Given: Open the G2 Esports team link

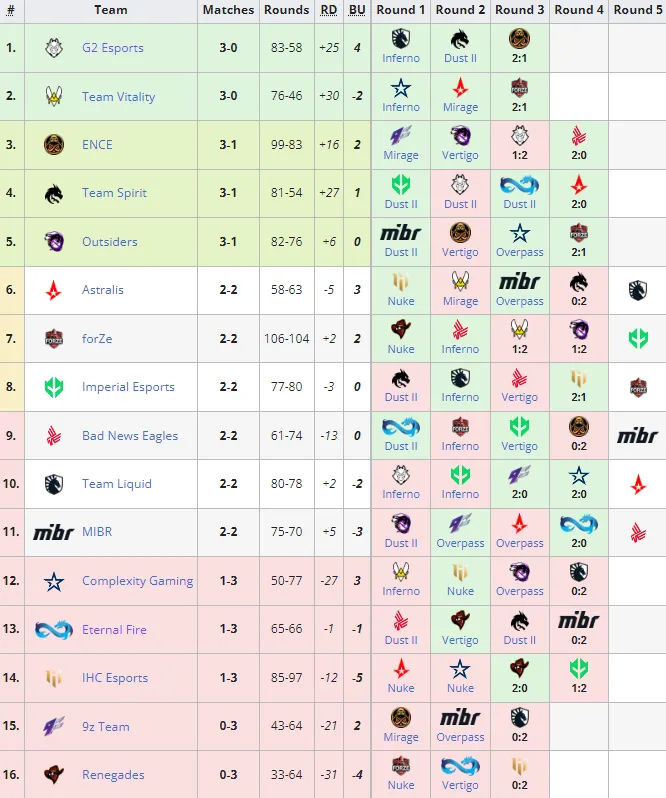Looking at the screenshot, I should click(x=112, y=48).
